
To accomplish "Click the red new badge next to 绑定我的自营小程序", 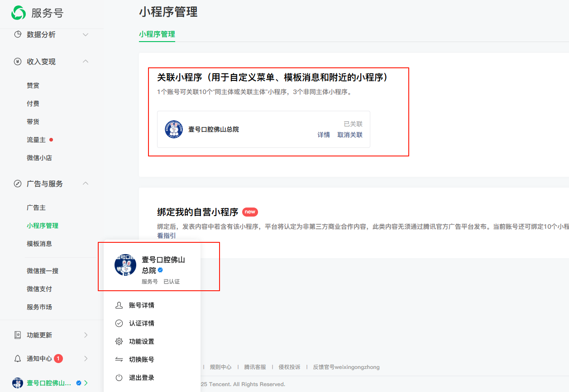I will 250,212.
